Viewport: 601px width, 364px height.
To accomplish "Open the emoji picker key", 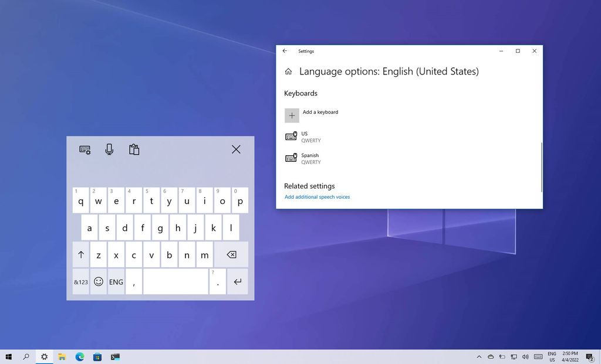I will coord(98,282).
